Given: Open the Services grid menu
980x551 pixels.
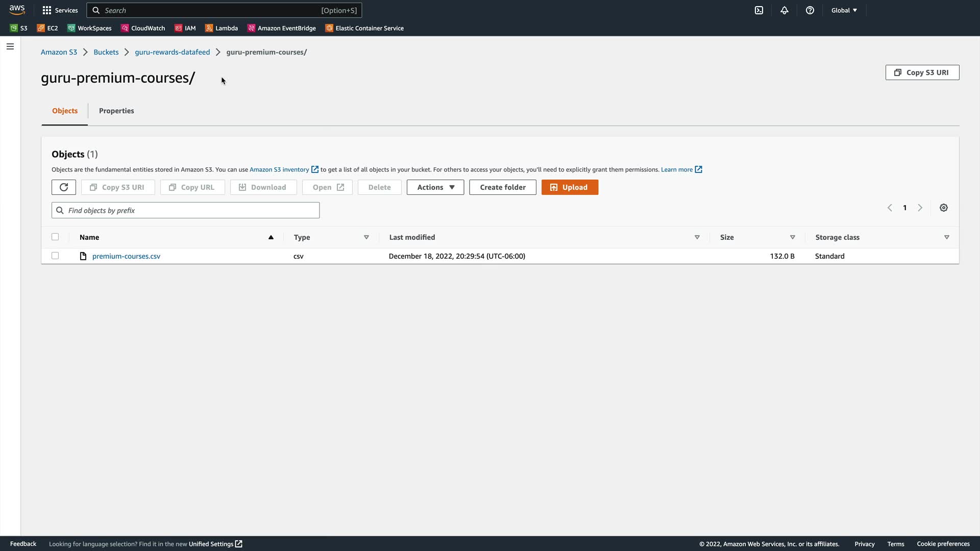Looking at the screenshot, I should 60,10.
